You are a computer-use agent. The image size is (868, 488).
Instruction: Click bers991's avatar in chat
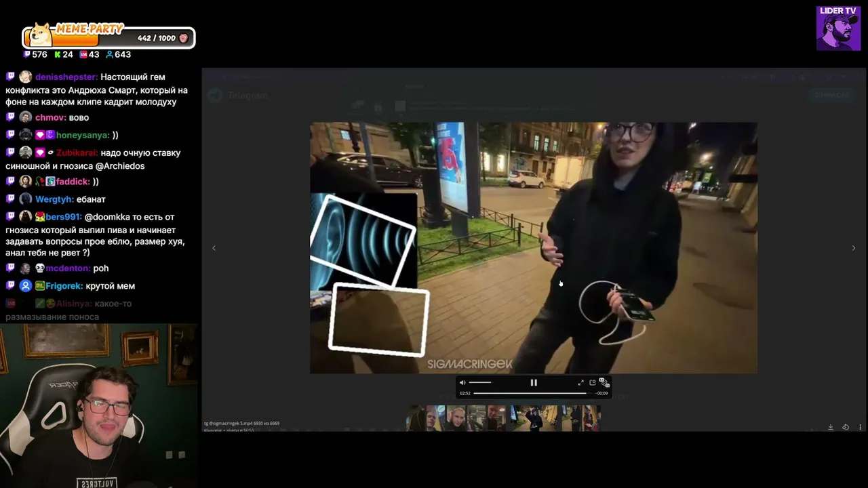[x=26, y=217]
